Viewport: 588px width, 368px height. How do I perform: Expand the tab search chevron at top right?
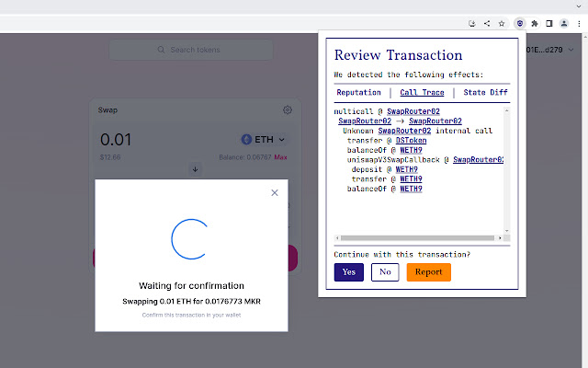(579, 6)
